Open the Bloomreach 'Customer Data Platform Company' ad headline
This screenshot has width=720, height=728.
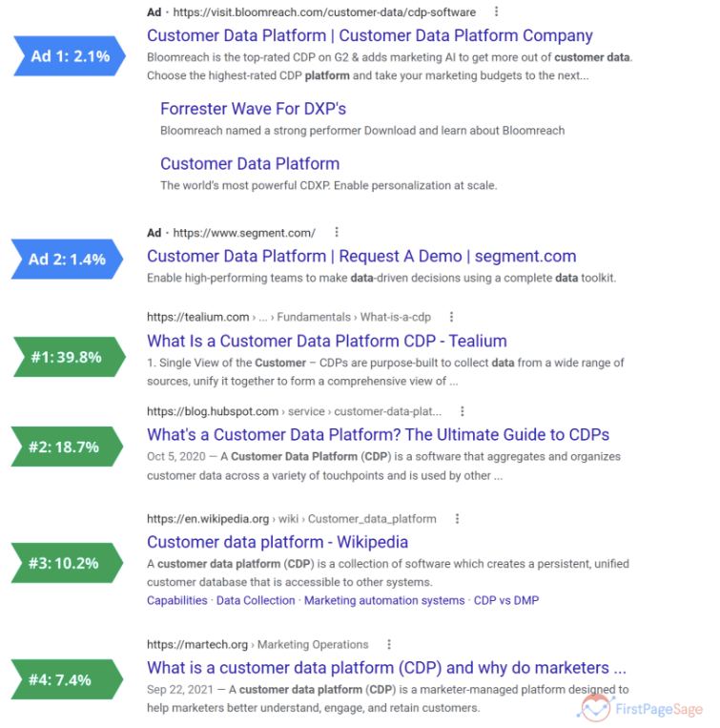[x=369, y=36]
